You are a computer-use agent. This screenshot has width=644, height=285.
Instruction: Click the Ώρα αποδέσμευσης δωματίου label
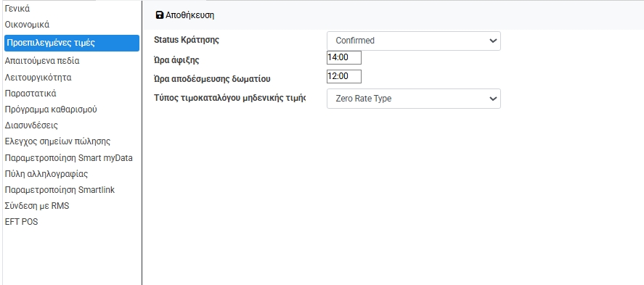[212, 79]
